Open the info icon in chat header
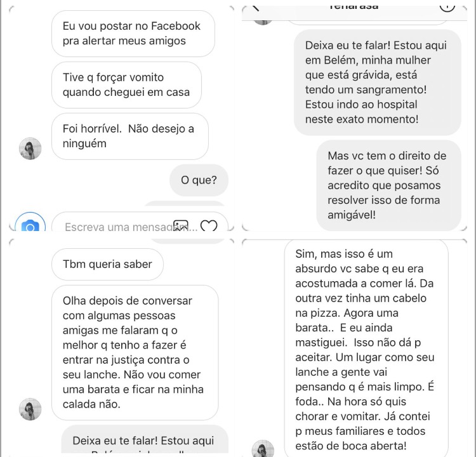The image size is (476, 457). coord(447,8)
